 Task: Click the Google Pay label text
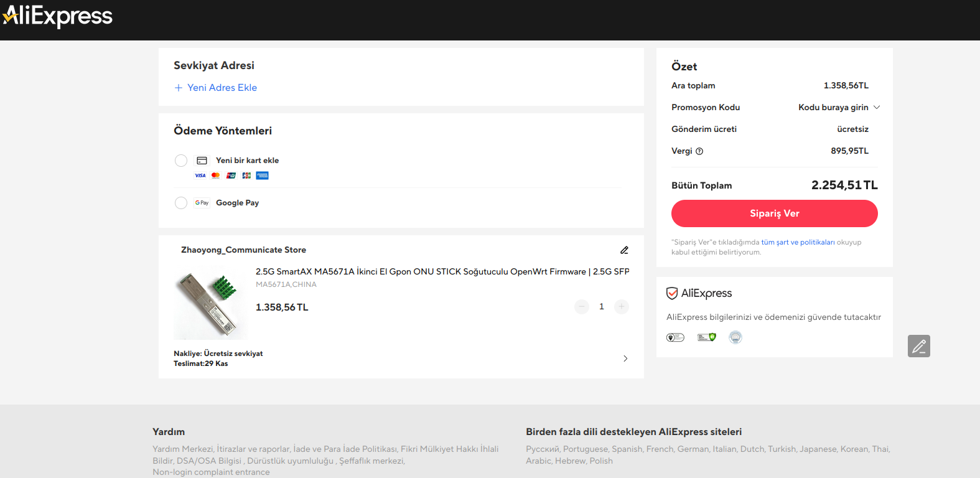pyautogui.click(x=238, y=203)
